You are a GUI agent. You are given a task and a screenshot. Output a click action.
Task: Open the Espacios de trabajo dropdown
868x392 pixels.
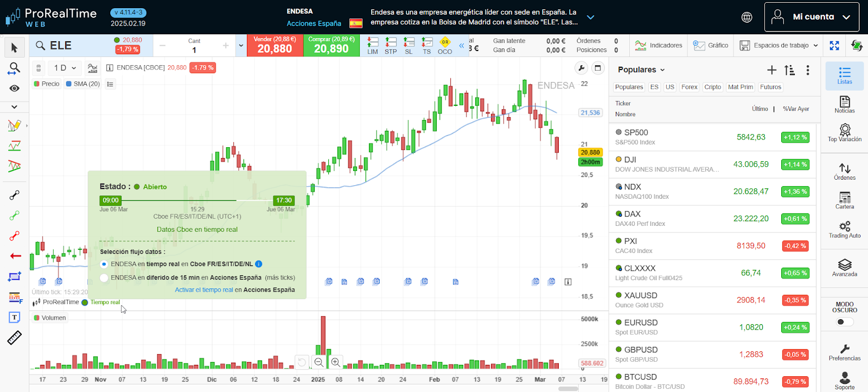(x=778, y=46)
